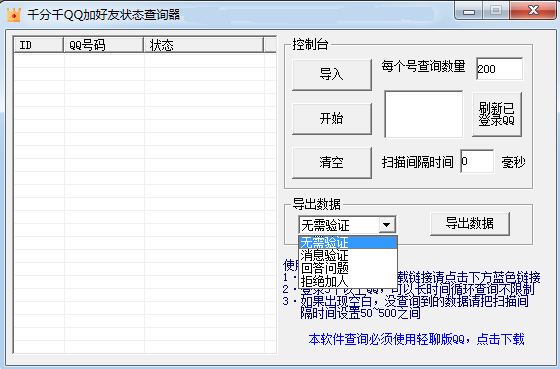560x369 pixels.
Task: Focus the 每个号查询数量 input field
Action: pos(500,69)
